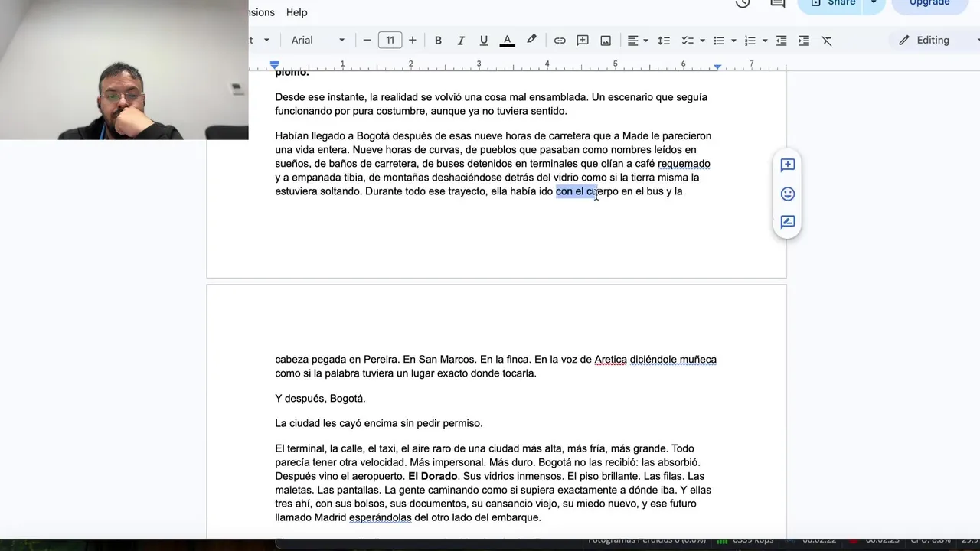Insert an image from toolbar

tap(606, 41)
